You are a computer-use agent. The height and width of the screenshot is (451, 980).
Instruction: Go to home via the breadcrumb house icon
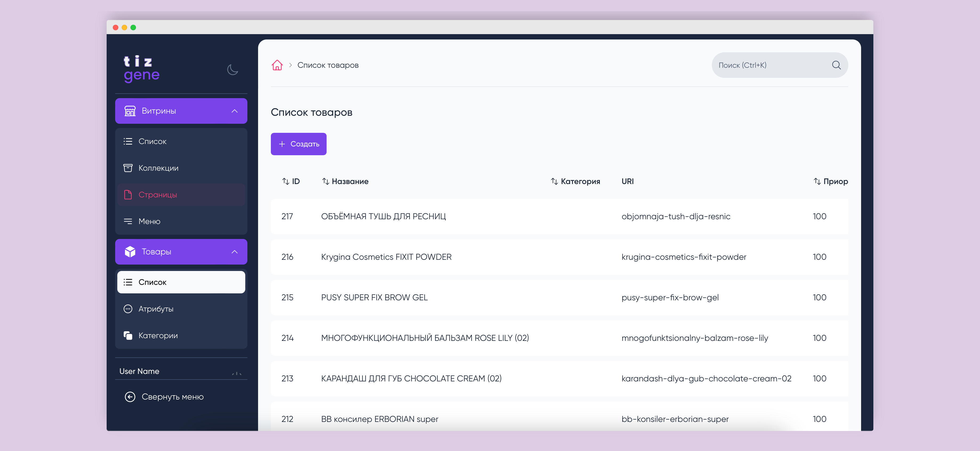(x=277, y=65)
